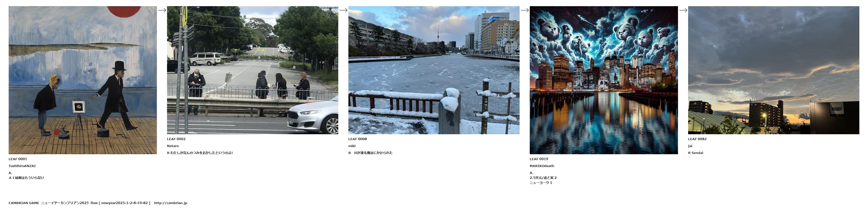Click the LEAF 0002 label

point(176,139)
